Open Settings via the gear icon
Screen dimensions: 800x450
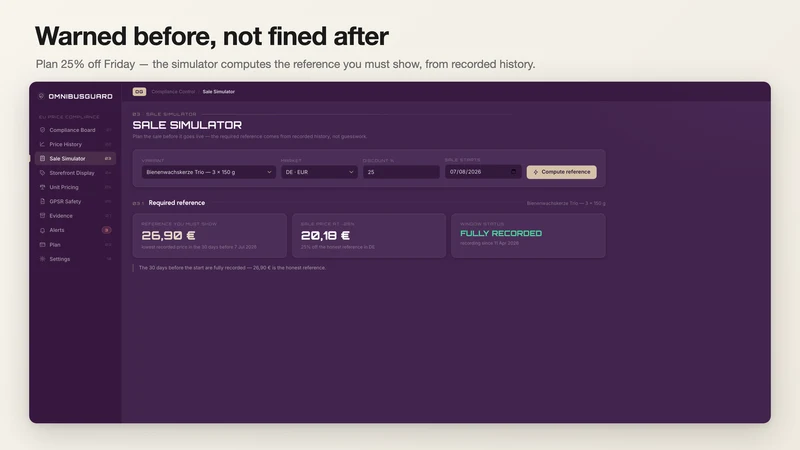point(42,259)
